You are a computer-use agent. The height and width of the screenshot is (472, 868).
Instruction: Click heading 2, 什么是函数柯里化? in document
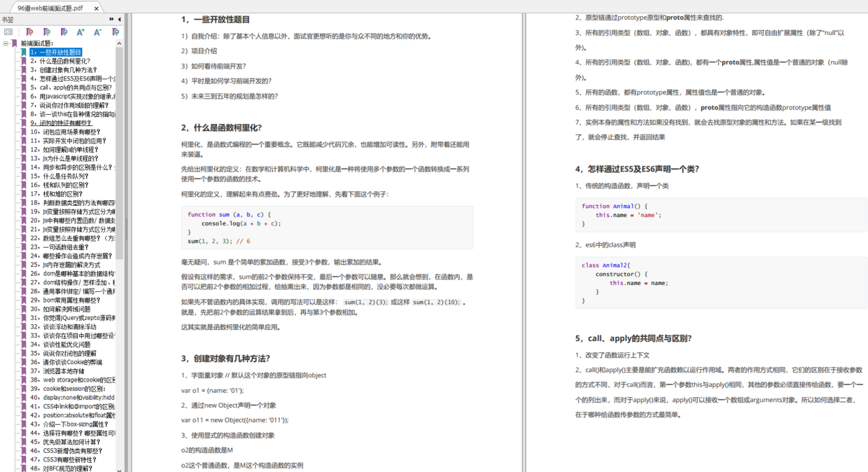[221, 127]
